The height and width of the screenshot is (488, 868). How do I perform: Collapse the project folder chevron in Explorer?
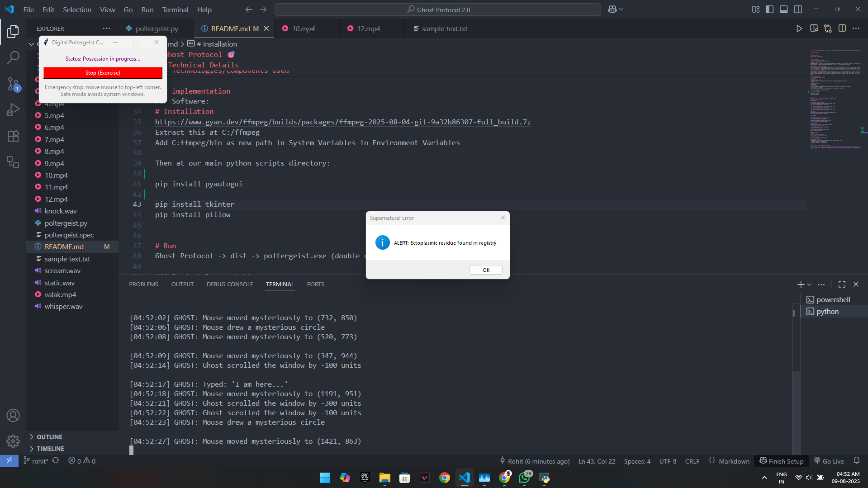click(31, 44)
